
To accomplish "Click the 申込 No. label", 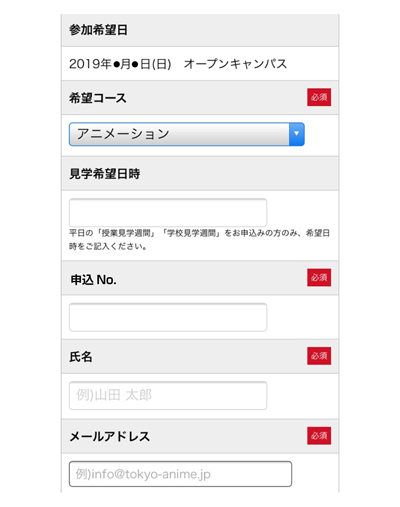I will click(93, 280).
